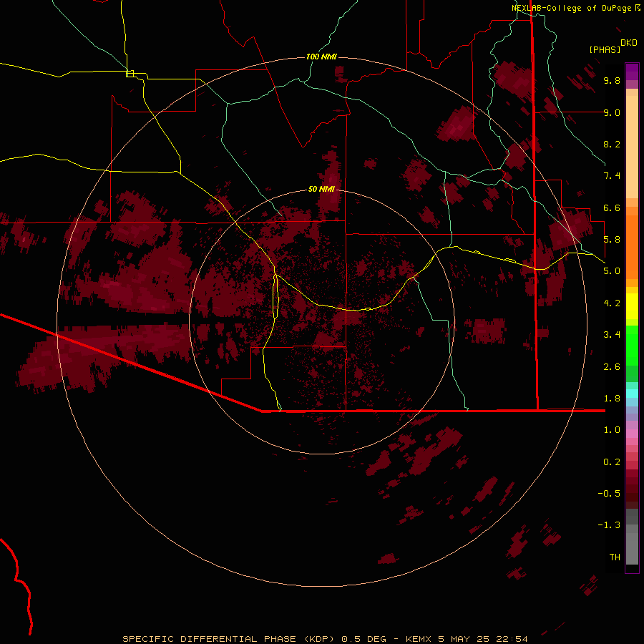Click the 2.6 color scale label
Viewport: 644px width, 644px height.
click(x=612, y=367)
